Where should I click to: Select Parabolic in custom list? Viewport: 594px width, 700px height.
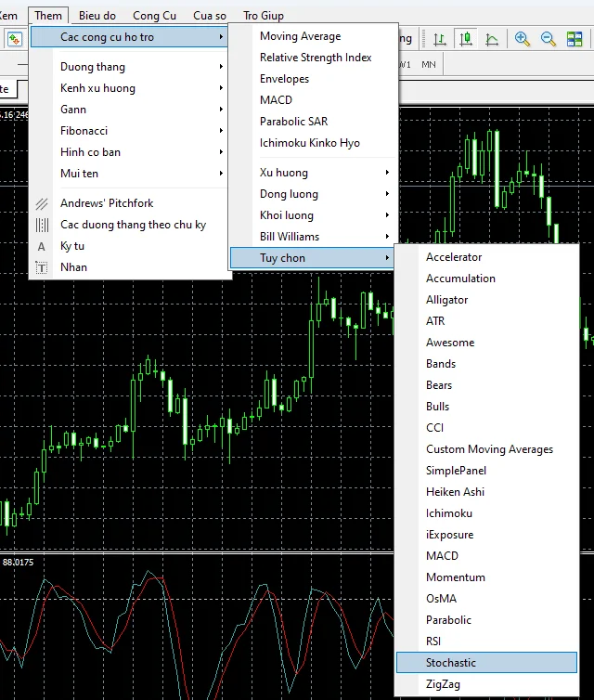(x=486, y=620)
